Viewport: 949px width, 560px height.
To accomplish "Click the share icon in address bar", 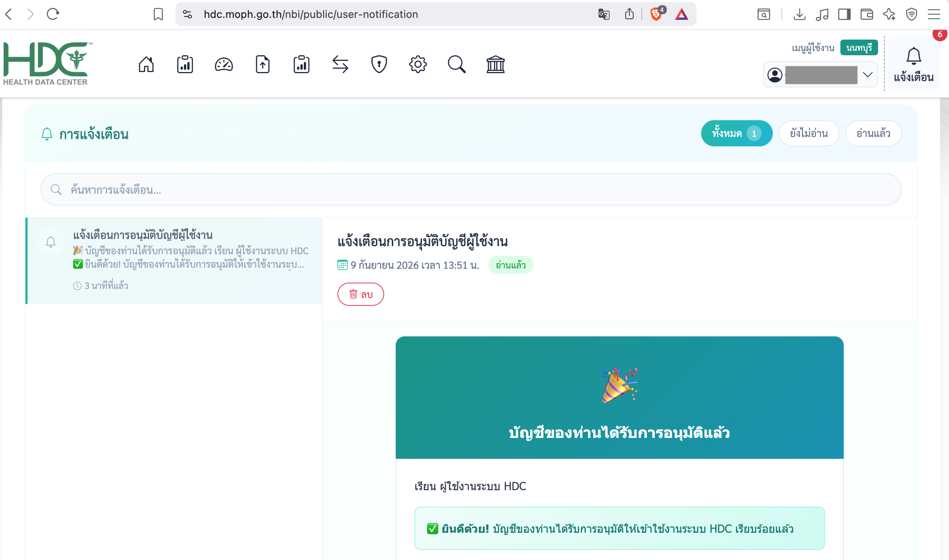I will 629,14.
